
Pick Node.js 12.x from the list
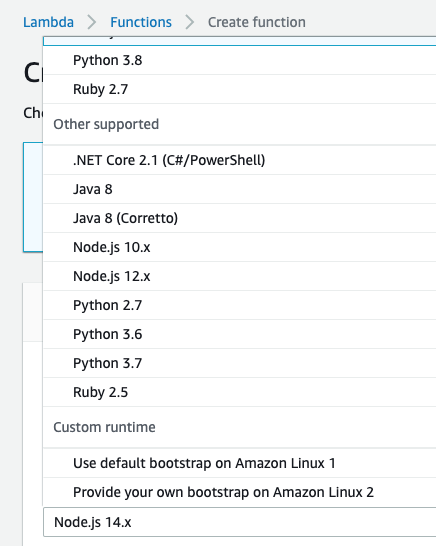(240, 276)
